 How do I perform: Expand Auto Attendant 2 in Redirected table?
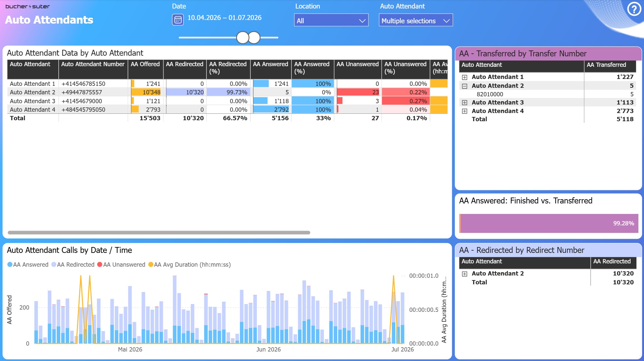464,274
